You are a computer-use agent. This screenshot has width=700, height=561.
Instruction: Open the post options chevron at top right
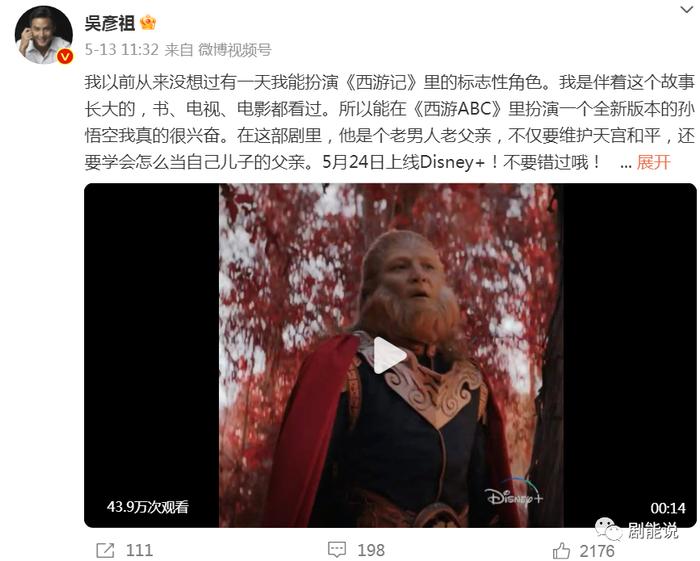686,9
